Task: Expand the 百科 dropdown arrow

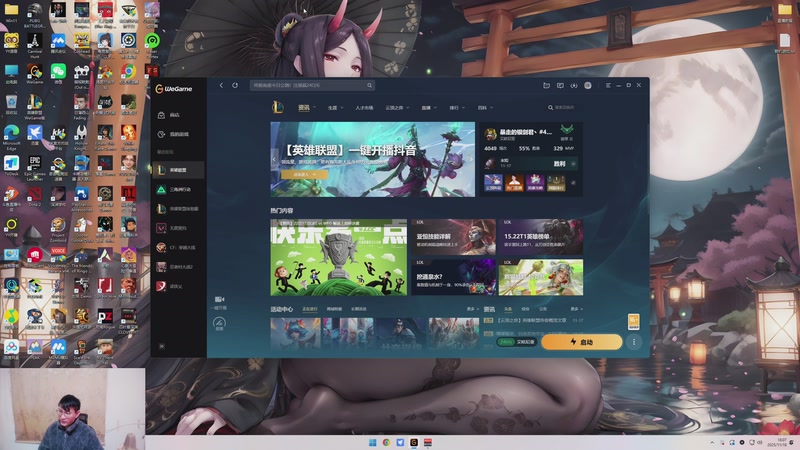Action: point(491,108)
